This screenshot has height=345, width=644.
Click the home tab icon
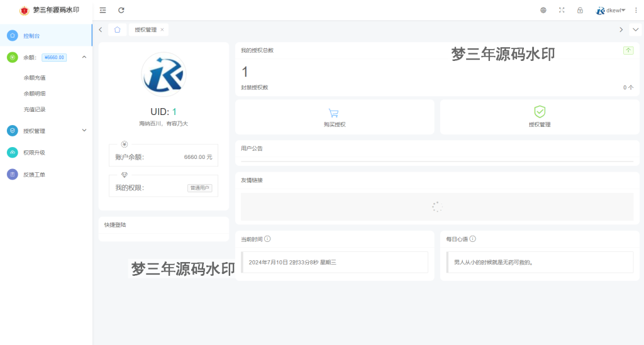(118, 30)
